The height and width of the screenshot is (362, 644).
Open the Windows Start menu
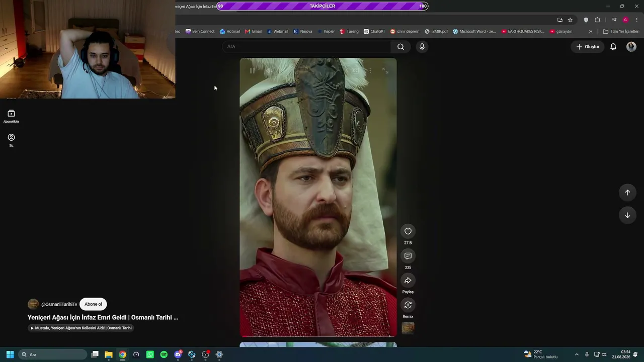10,354
